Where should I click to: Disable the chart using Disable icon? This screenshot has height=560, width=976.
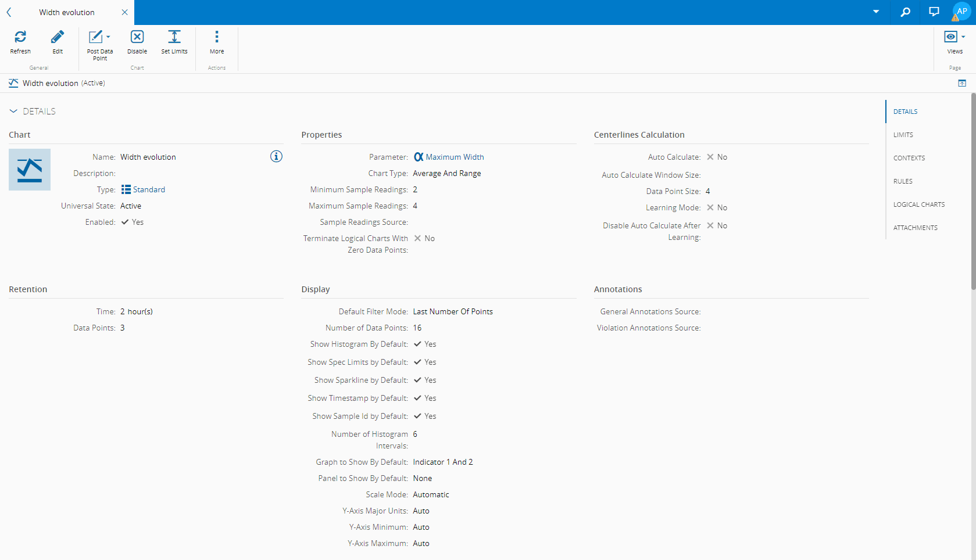137,37
